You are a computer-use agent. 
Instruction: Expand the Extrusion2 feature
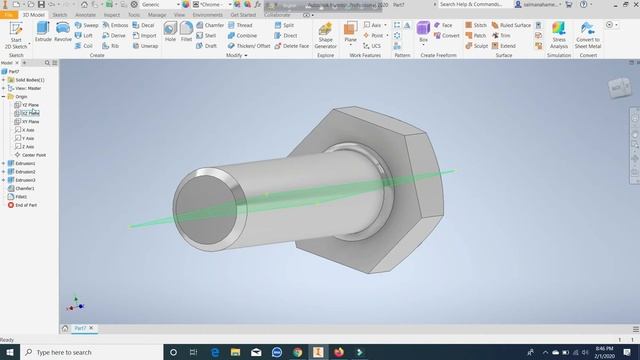4,172
